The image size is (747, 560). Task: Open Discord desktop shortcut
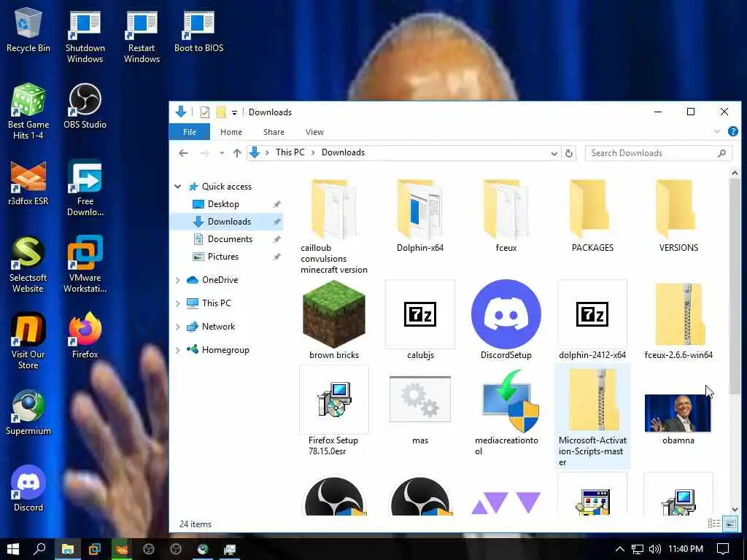(x=28, y=489)
